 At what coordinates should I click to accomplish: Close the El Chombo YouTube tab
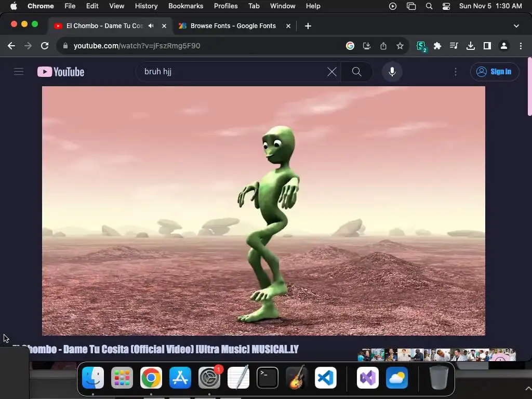click(x=164, y=26)
